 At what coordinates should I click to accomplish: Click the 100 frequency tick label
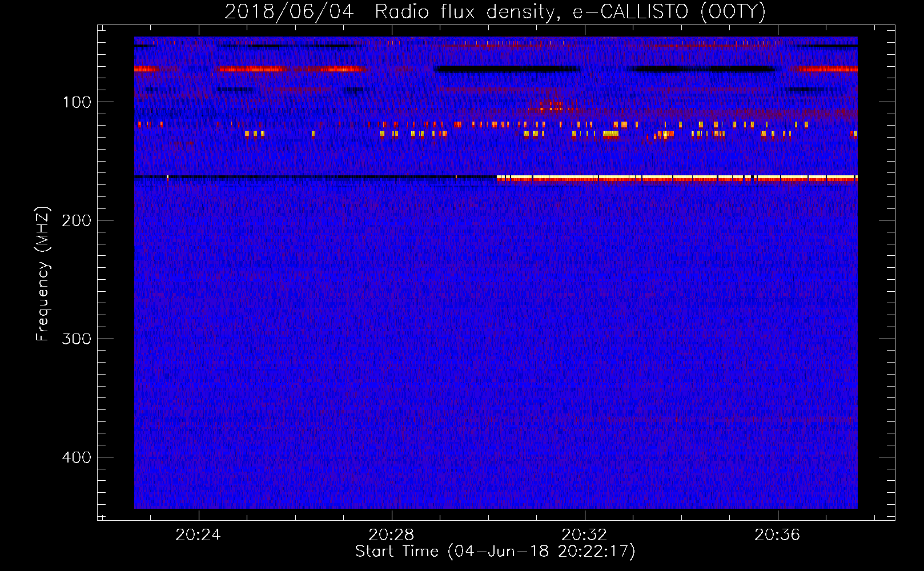tap(77, 102)
